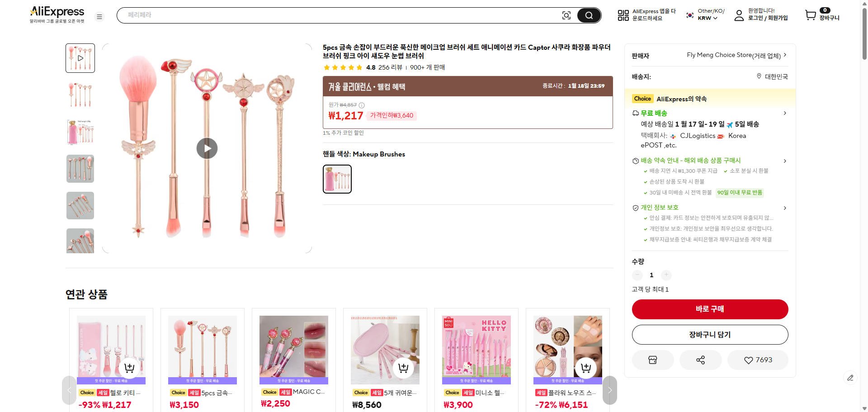Click the search magnifier button
The width and height of the screenshot is (868, 412).
click(589, 15)
